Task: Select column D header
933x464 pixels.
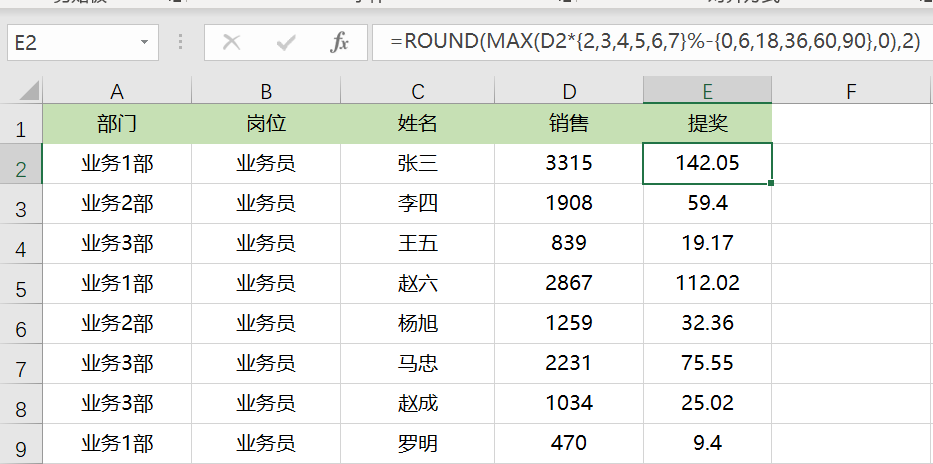Action: pyautogui.click(x=569, y=91)
